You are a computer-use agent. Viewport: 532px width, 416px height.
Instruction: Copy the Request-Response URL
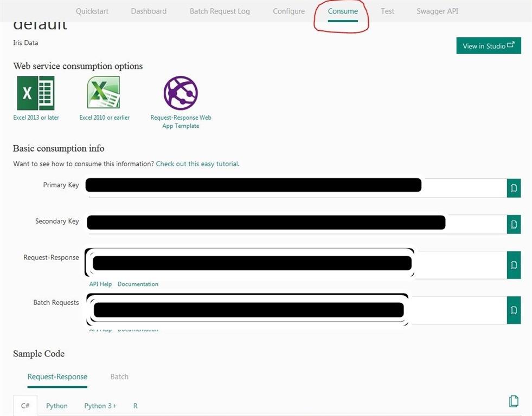pos(514,265)
